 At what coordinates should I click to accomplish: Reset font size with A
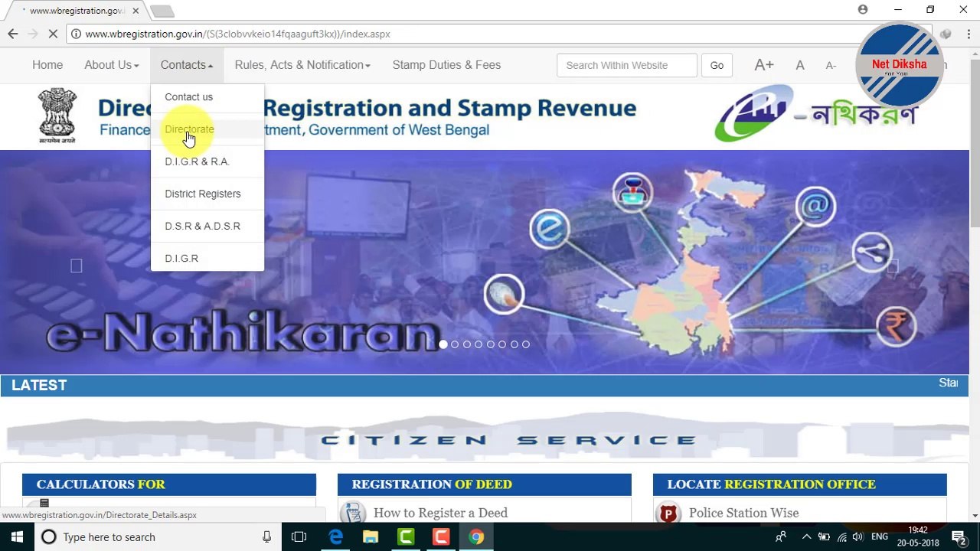(x=800, y=65)
